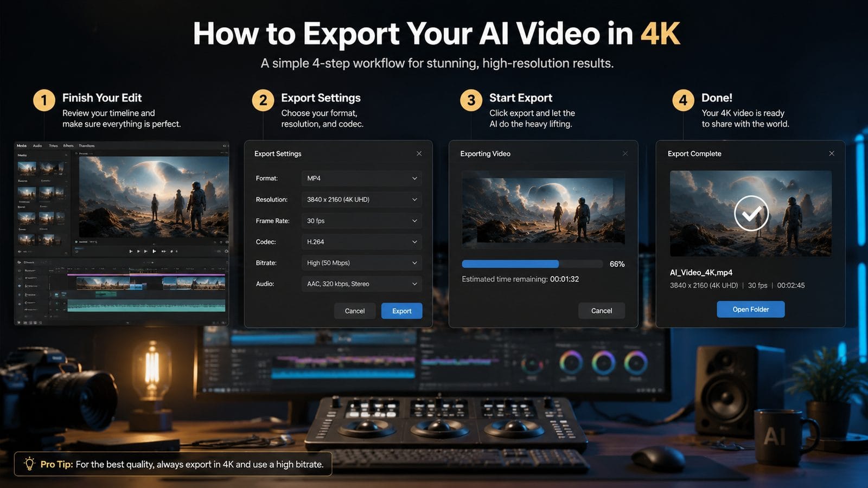This screenshot has width=868, height=488.
Task: Click the large preview monitor in the video editor
Action: point(154,197)
